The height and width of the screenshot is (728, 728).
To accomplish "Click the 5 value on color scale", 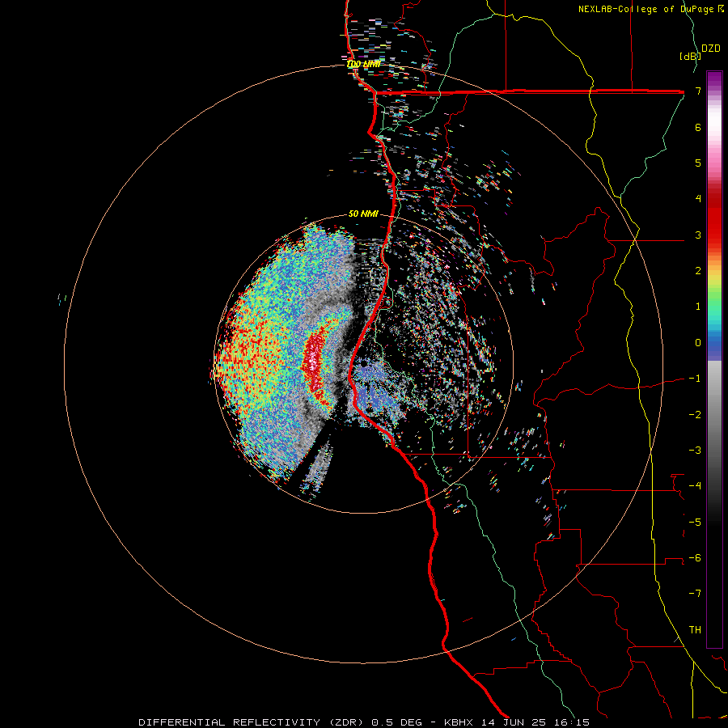I will coord(698,163).
